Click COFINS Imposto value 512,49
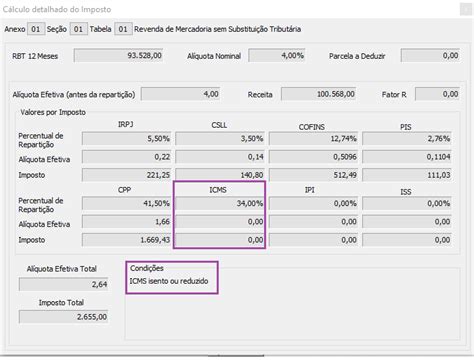This screenshot has height=360, width=474. 314,175
